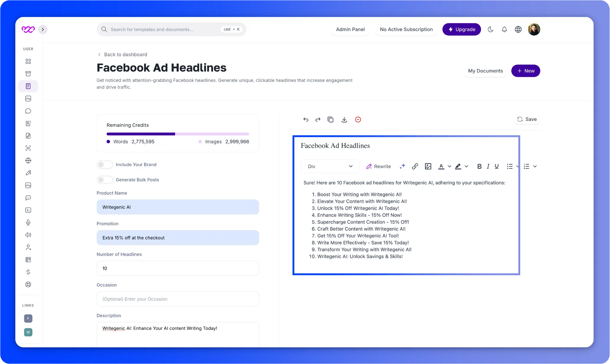Open the language globe in header
Screen dimensions: 610x364
[x=518, y=29]
